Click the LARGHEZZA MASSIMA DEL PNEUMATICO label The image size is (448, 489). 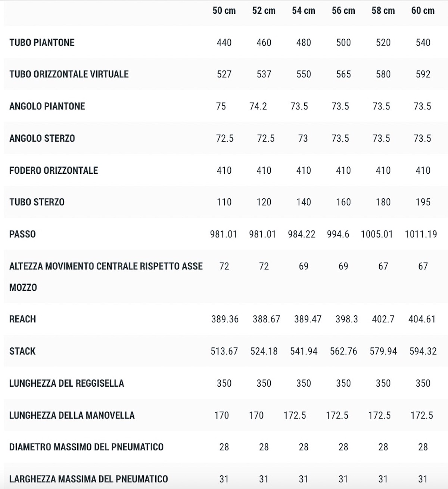(x=88, y=479)
